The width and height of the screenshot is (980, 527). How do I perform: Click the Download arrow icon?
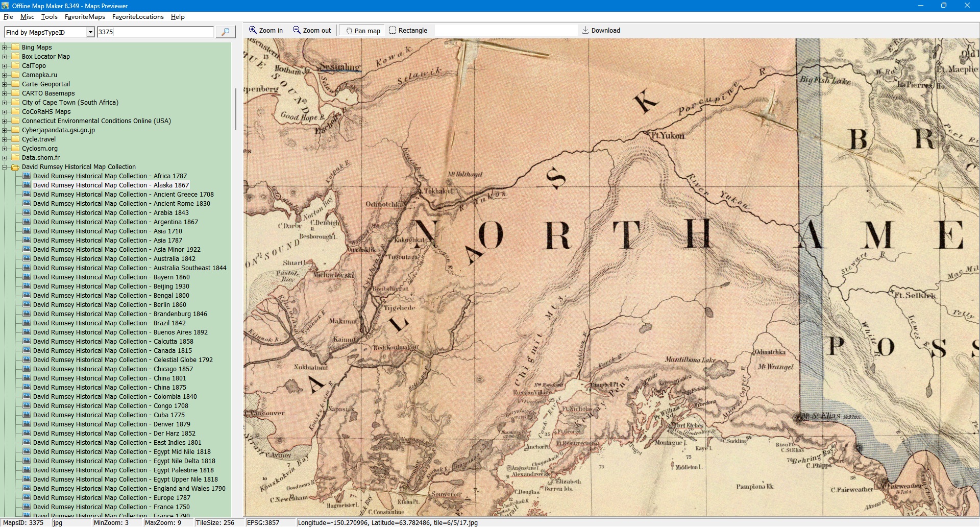[x=585, y=30]
